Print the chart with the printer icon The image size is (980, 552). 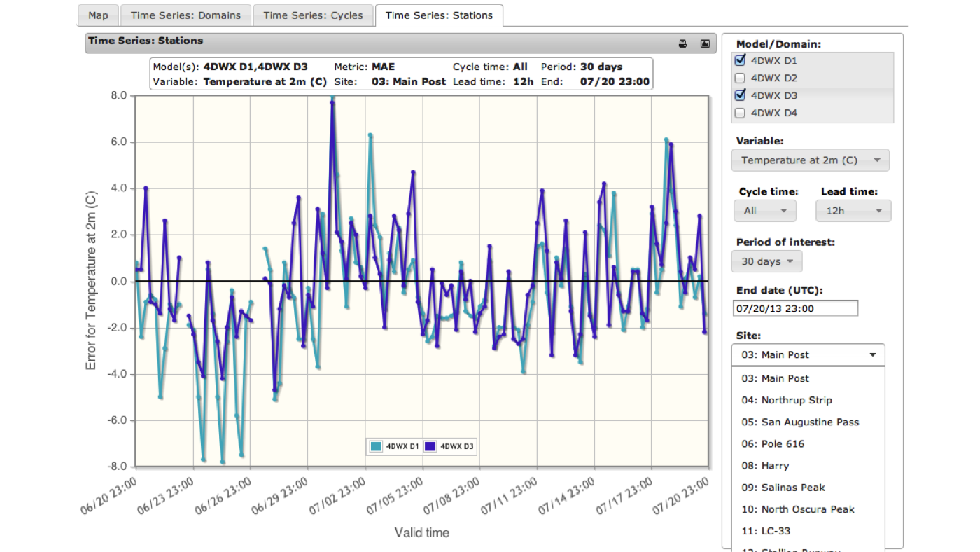click(x=683, y=43)
